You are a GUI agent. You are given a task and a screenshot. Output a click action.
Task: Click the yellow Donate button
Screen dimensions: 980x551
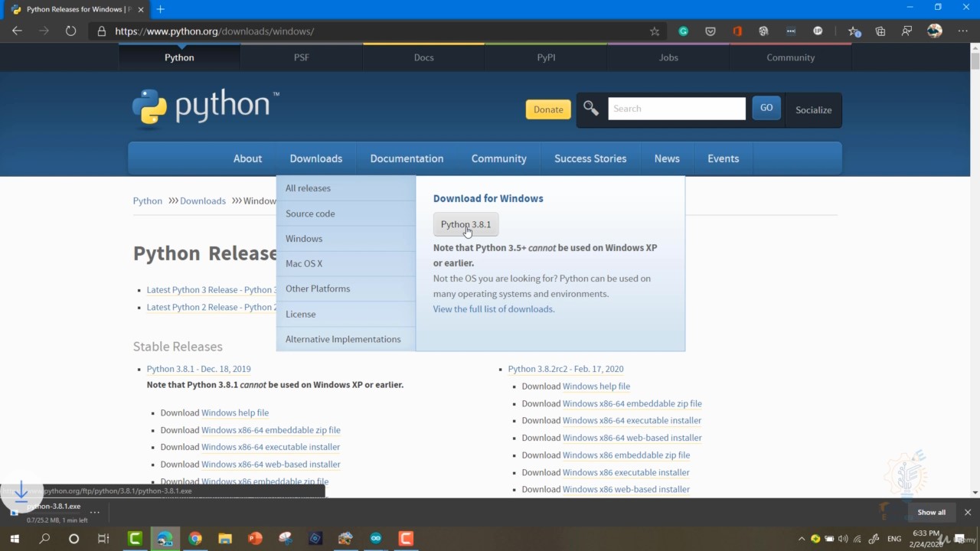coord(548,109)
